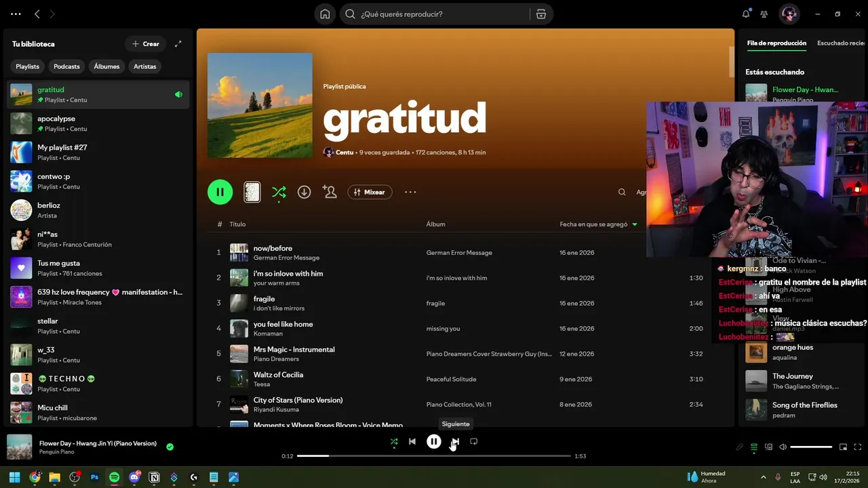Viewport: 868px width, 488px height.
Task: Toggle the mini player
Action: 843,447
